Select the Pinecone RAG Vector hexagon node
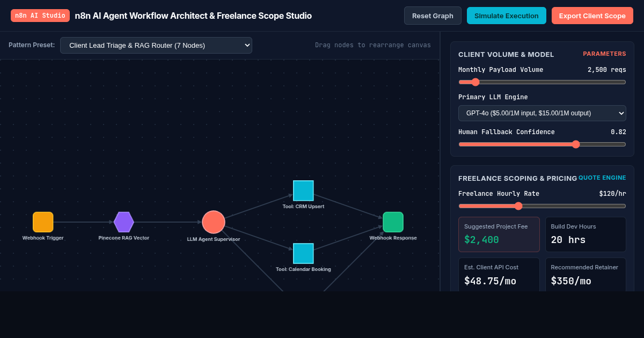 click(x=124, y=222)
